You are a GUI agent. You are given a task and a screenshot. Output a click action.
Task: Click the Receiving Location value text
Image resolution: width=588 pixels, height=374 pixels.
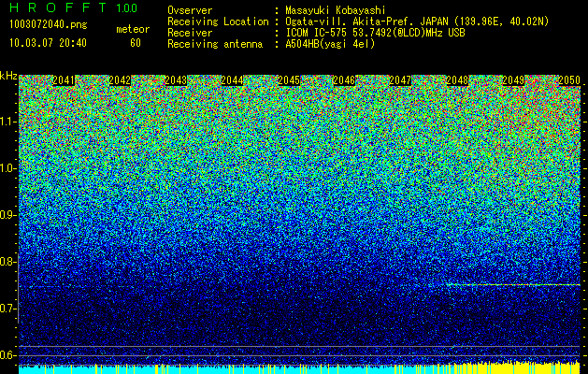pyautogui.click(x=417, y=22)
